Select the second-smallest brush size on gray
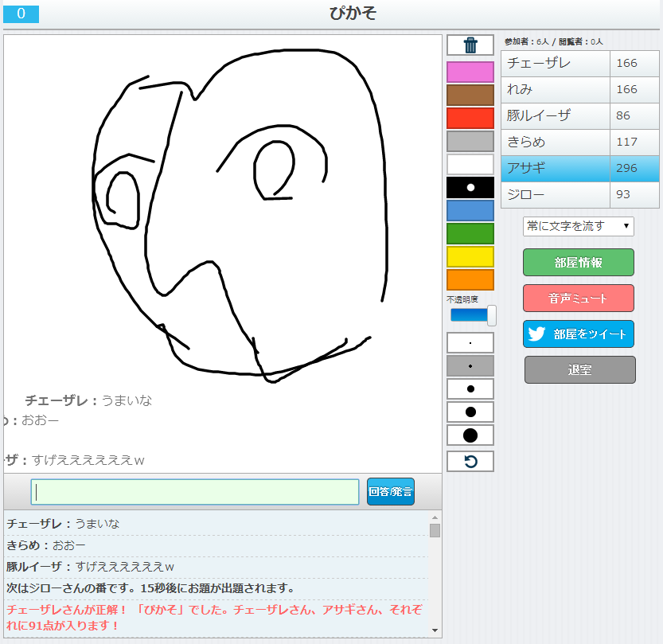This screenshot has height=644, width=663. [x=470, y=366]
